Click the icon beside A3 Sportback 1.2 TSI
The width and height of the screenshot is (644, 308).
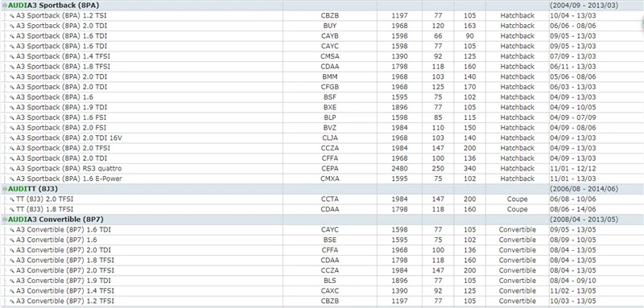click(12, 15)
